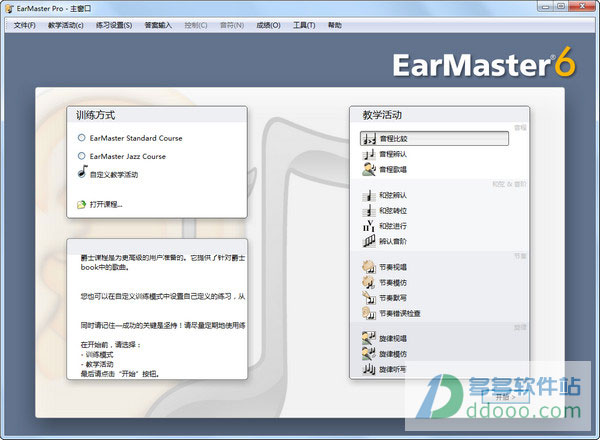
Task: Select the 音程辨认 interval identification icon
Action: pyautogui.click(x=369, y=154)
